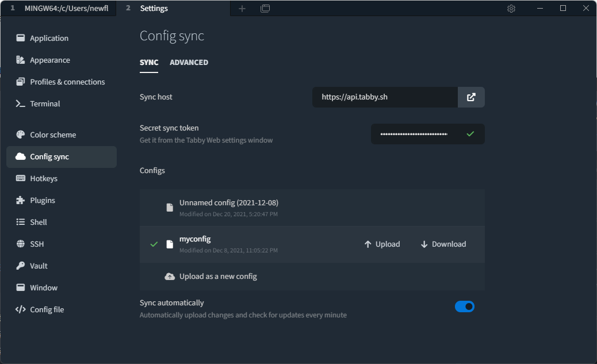
Task: Switch to the SYNC tab
Action: (149, 63)
